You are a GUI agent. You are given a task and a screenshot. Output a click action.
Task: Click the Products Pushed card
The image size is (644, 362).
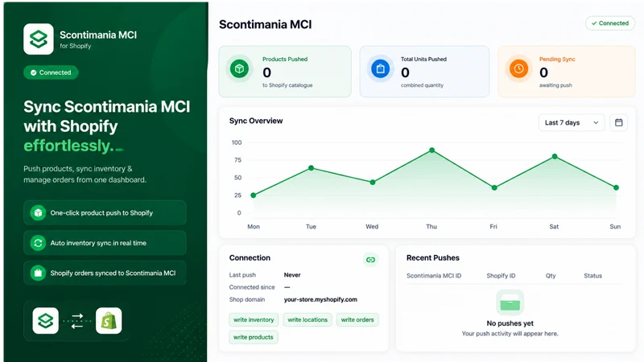pos(285,72)
